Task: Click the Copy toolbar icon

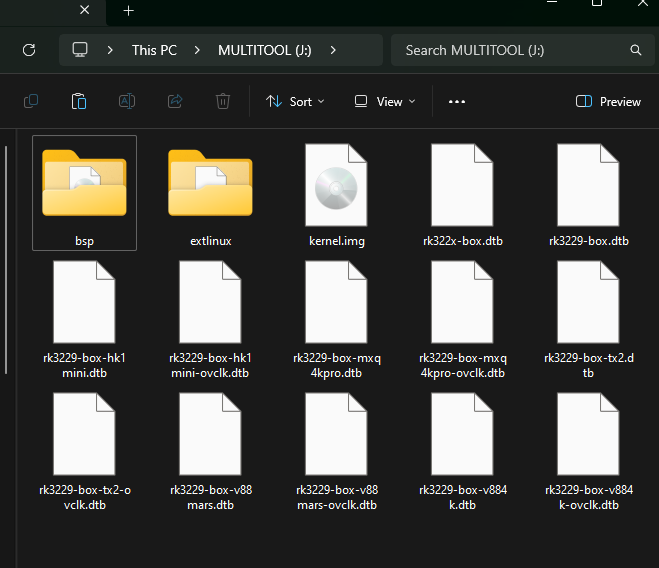Action: [31, 101]
